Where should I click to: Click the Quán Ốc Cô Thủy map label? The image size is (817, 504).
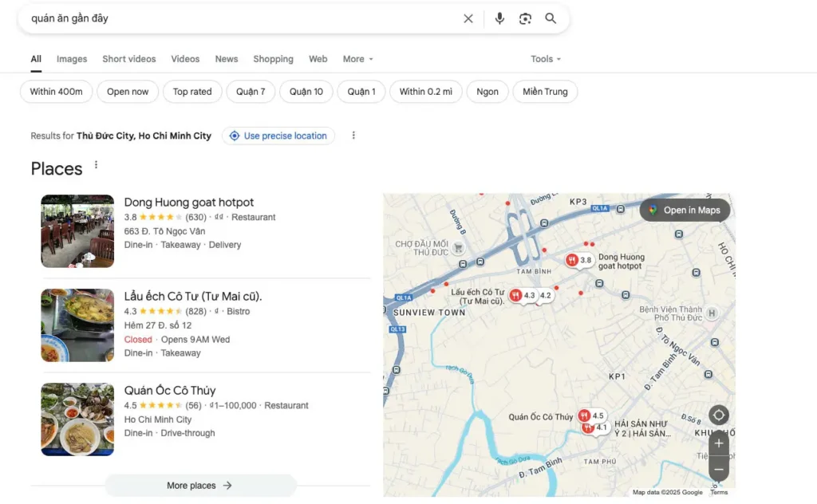tap(541, 417)
